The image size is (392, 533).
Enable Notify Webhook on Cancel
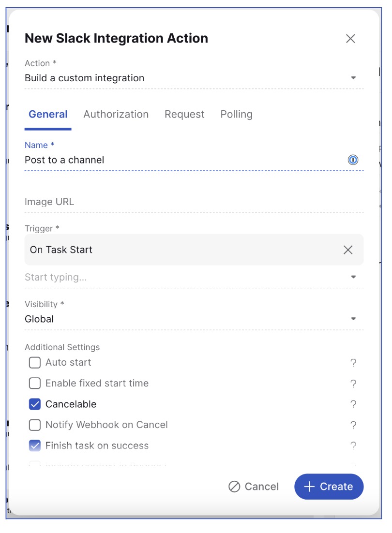click(x=35, y=425)
